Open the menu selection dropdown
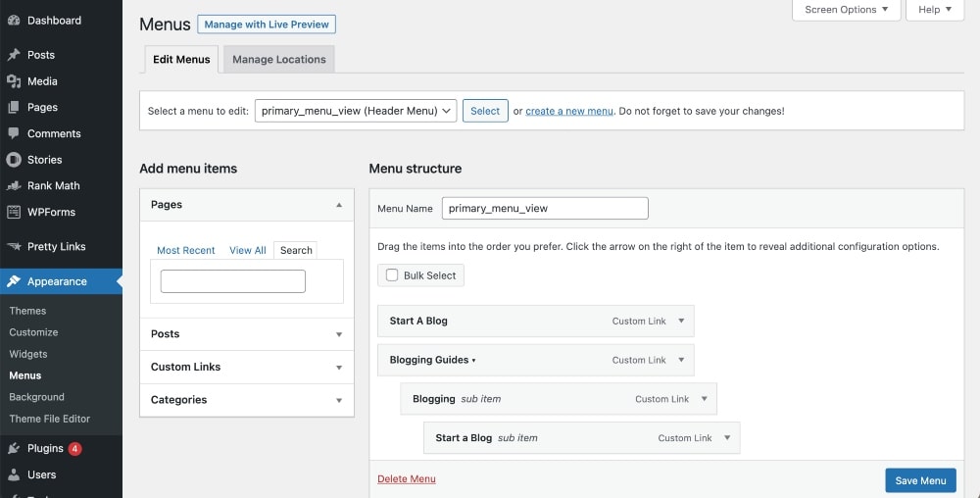Image resolution: width=980 pixels, height=498 pixels. (x=356, y=111)
